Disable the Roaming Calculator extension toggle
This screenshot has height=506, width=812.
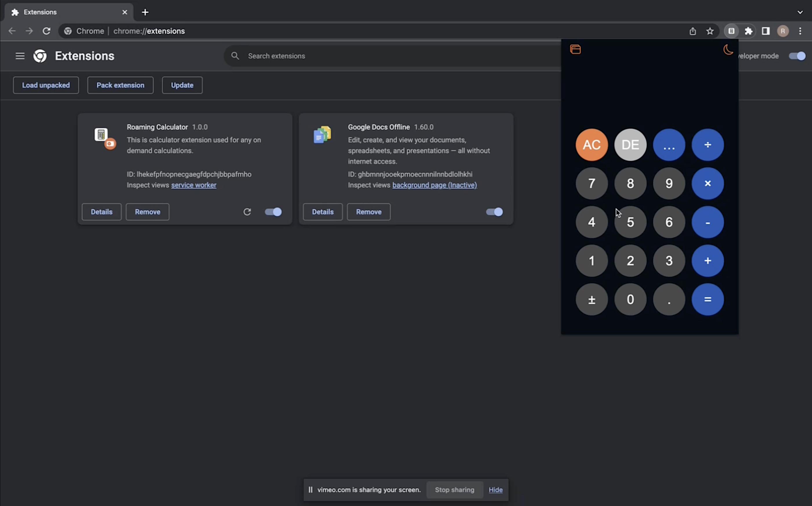tap(273, 212)
